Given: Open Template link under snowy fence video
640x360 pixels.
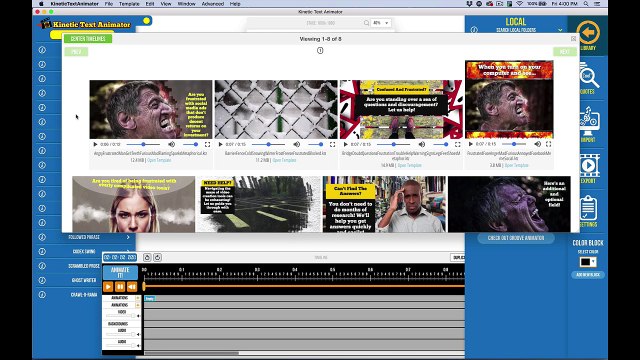Looking at the screenshot, I should coord(284,160).
